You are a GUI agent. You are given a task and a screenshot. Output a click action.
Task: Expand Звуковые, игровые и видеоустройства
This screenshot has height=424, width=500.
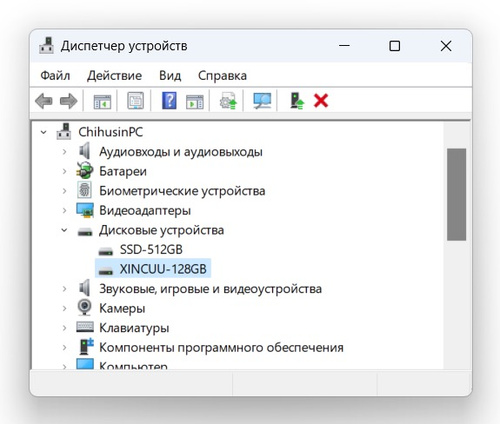[64, 289]
